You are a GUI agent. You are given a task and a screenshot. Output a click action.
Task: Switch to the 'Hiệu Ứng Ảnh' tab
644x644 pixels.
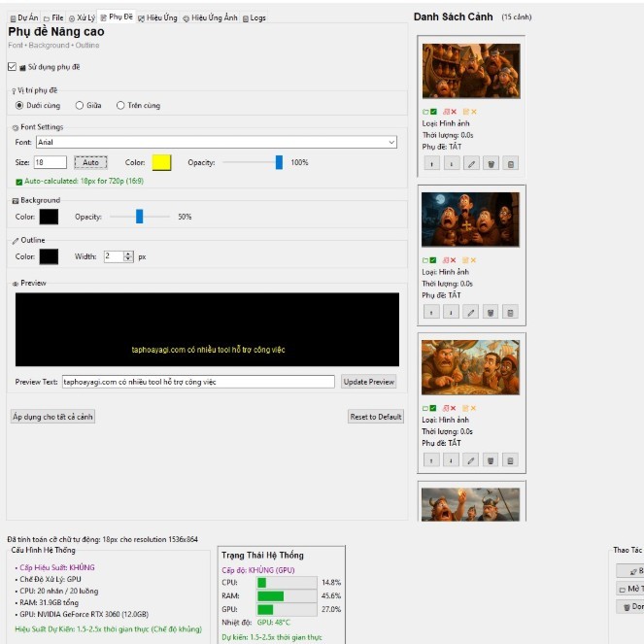tap(210, 17)
